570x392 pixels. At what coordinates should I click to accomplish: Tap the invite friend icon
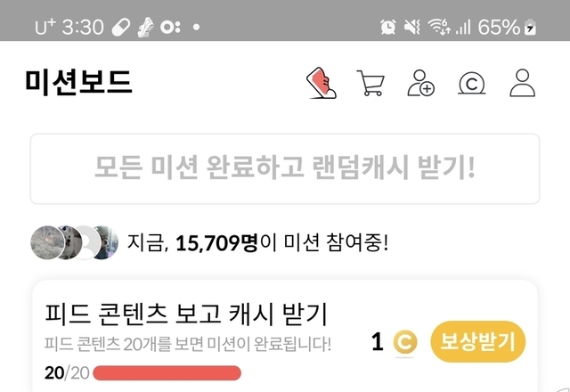pos(420,83)
